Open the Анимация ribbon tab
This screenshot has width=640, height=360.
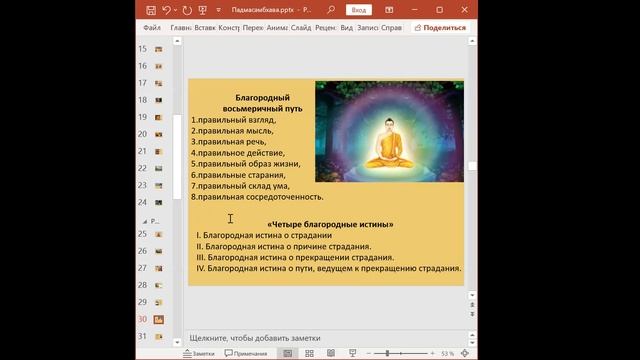277,28
